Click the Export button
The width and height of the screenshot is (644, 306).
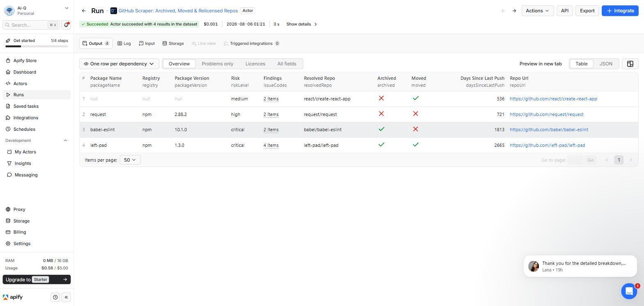coord(587,11)
